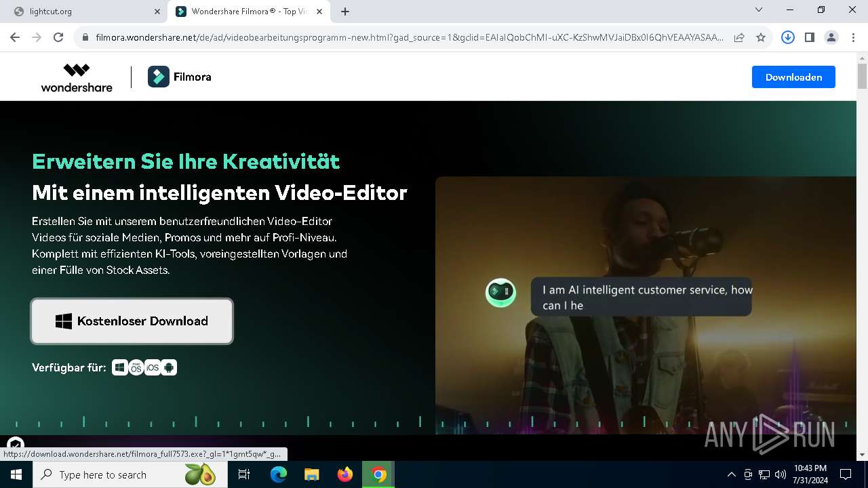Play the musician promo video

pyautogui.click(x=646, y=305)
